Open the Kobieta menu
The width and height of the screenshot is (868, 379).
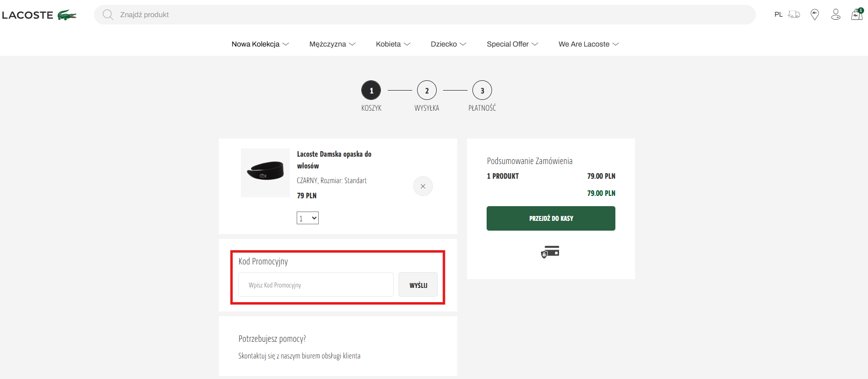click(393, 44)
